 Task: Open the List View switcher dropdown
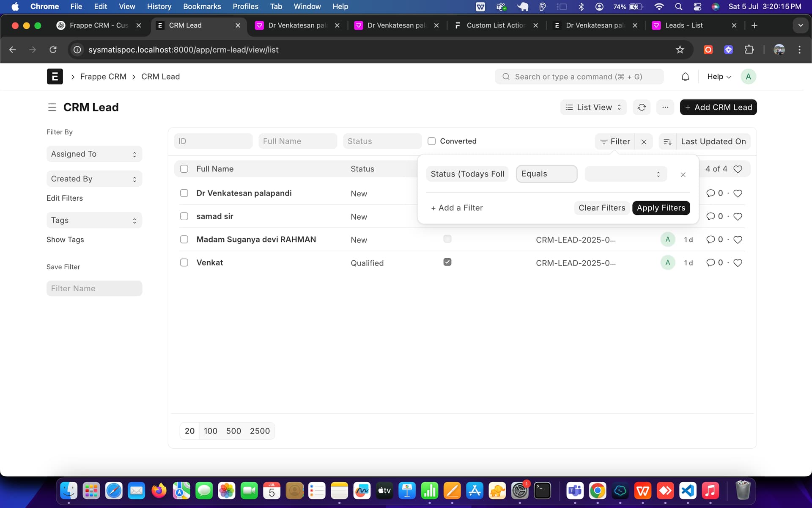(x=594, y=108)
